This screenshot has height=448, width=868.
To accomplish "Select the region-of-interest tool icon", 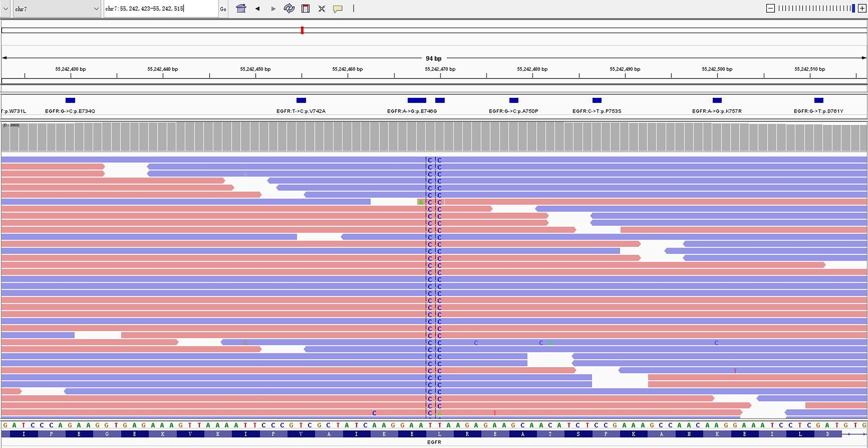I will (x=305, y=8).
